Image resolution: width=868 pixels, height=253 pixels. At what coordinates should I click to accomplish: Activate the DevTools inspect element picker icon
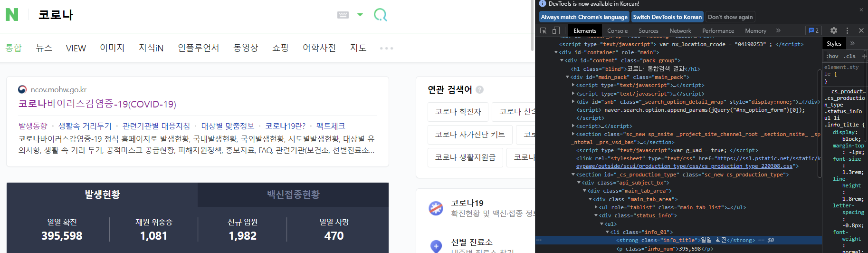[x=544, y=30]
